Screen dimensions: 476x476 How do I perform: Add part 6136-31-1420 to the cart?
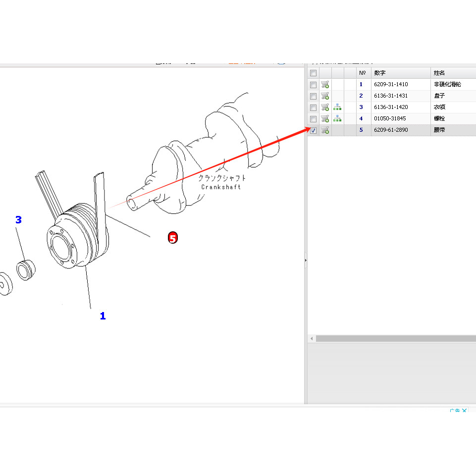[325, 107]
